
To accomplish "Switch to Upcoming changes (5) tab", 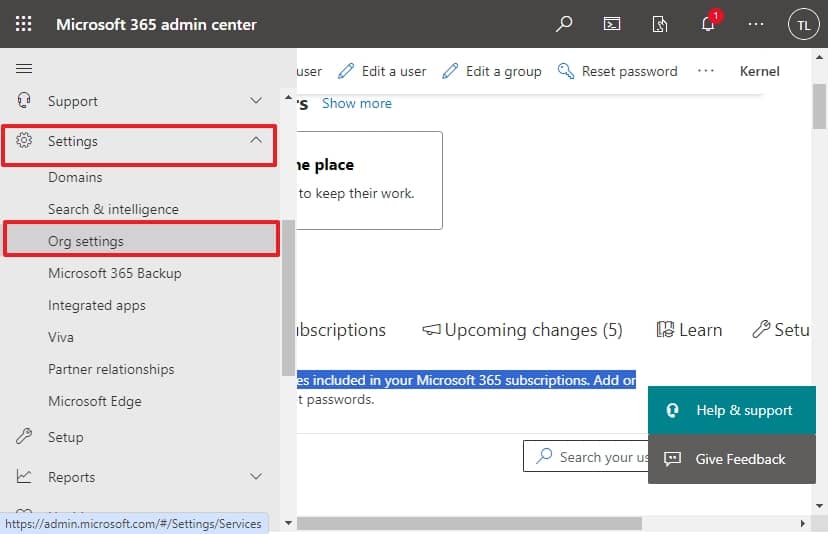I will click(522, 330).
